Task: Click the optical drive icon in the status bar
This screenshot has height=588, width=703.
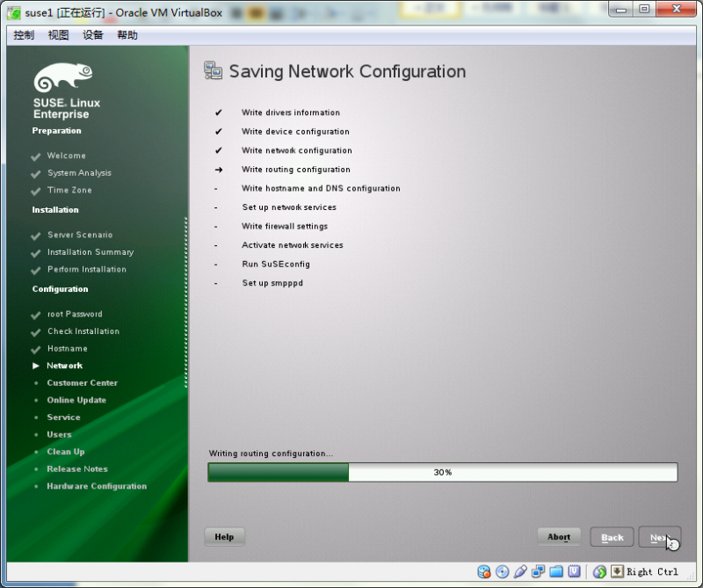Action: pyautogui.click(x=502, y=571)
